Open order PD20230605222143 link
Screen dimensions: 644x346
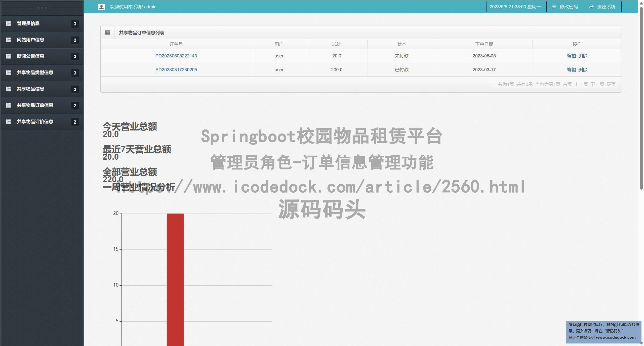click(176, 56)
